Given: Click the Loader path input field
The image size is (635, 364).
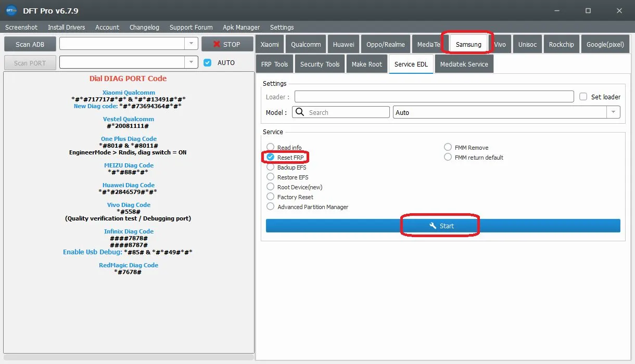Looking at the screenshot, I should 434,97.
